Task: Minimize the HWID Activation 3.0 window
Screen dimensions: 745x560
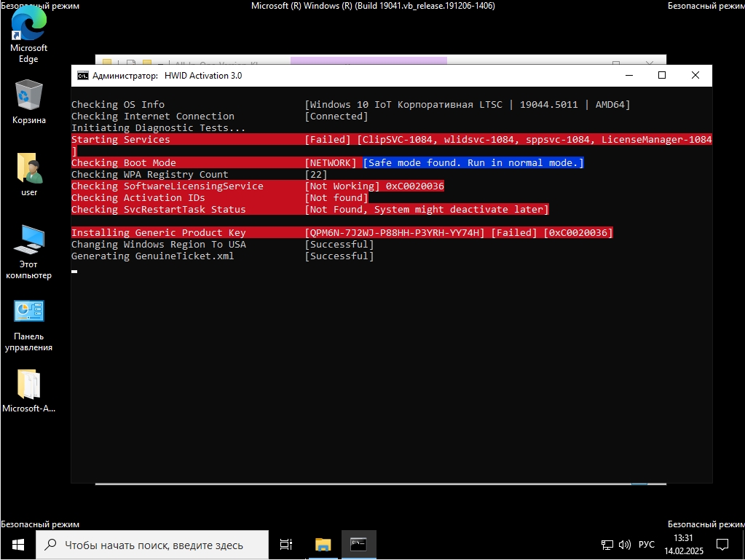Action: pyautogui.click(x=629, y=76)
